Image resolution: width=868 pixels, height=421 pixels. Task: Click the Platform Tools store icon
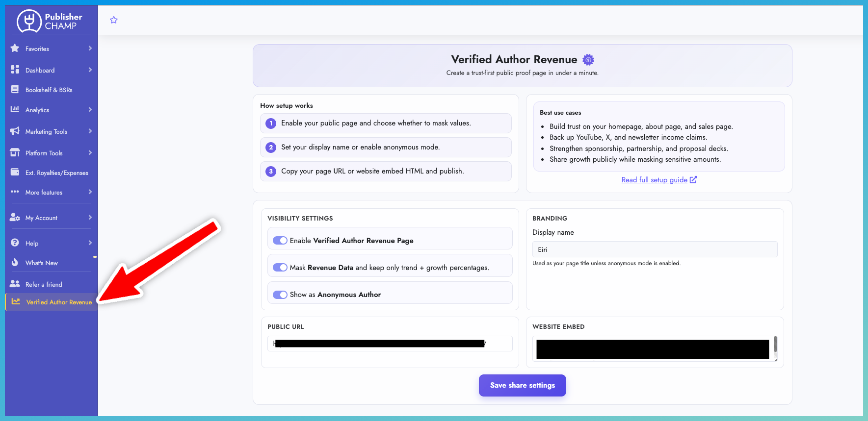coord(15,152)
